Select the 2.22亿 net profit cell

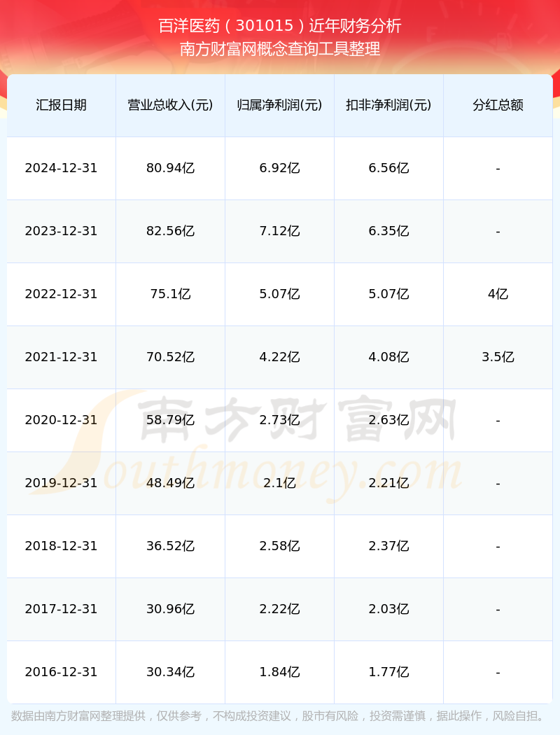[280, 610]
